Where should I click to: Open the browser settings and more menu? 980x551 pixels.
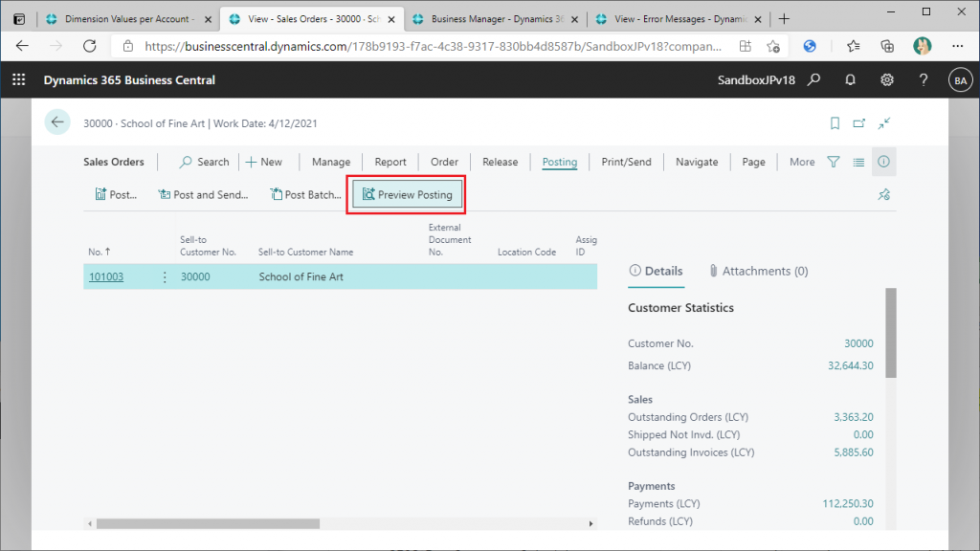click(957, 46)
